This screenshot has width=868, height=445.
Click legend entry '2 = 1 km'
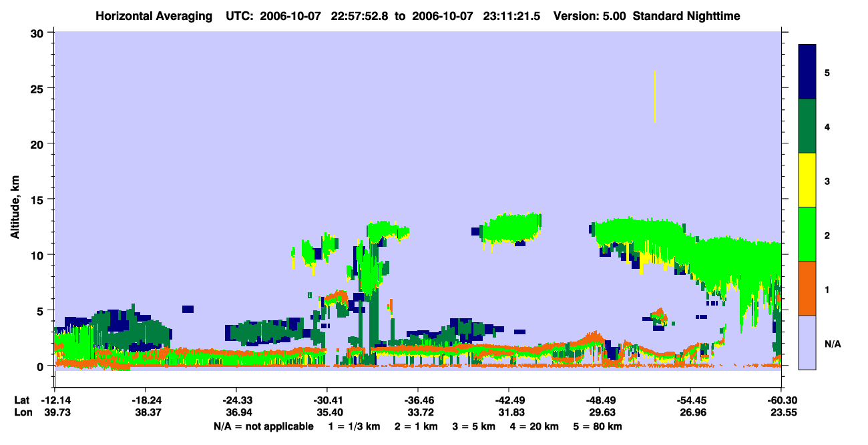(416, 426)
